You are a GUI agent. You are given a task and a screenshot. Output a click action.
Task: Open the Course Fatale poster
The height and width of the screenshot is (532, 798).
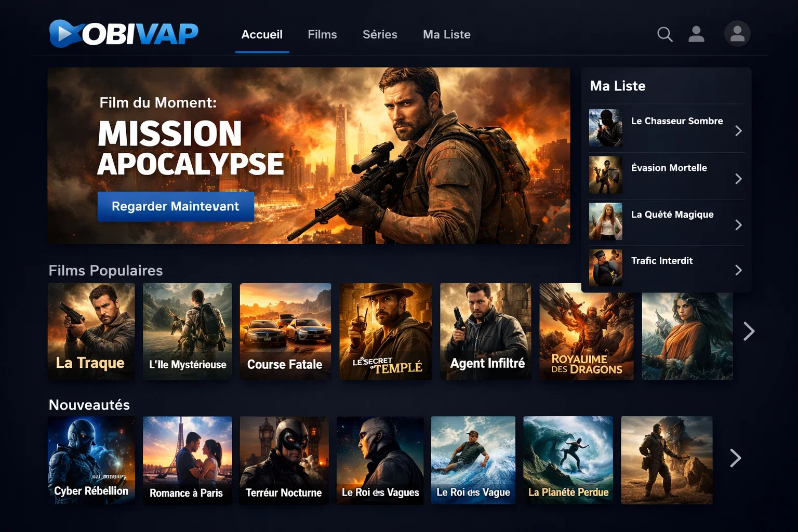(285, 331)
